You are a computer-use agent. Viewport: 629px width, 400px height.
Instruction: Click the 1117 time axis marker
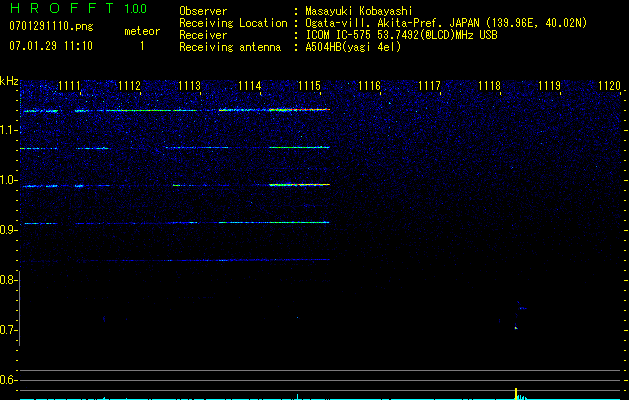point(429,86)
